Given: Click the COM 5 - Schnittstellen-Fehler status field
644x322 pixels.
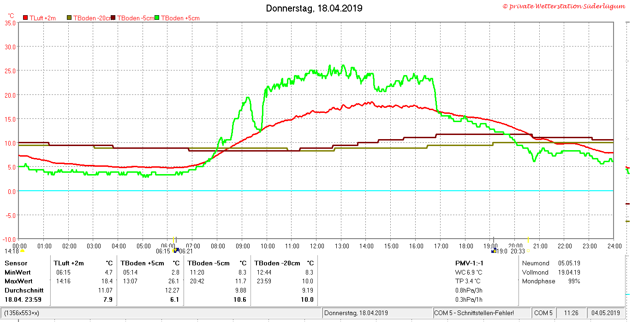Looking at the screenshot, I should click(482, 313).
